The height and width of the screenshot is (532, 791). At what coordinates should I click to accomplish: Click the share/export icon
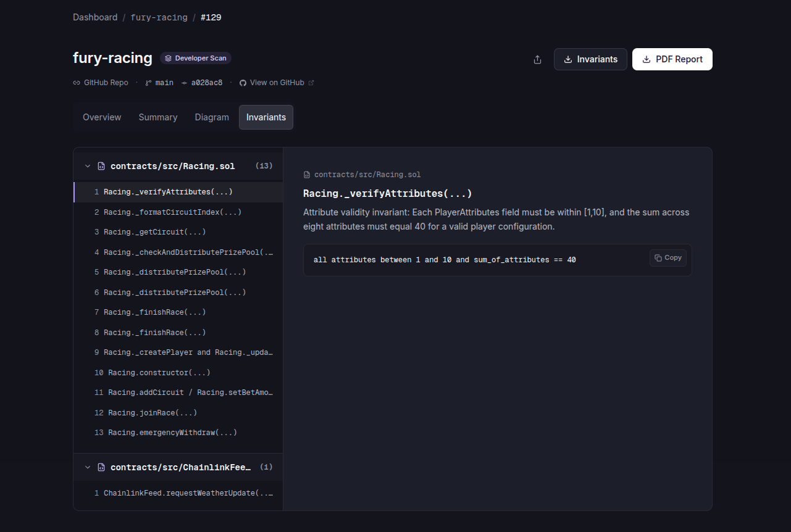(537, 59)
